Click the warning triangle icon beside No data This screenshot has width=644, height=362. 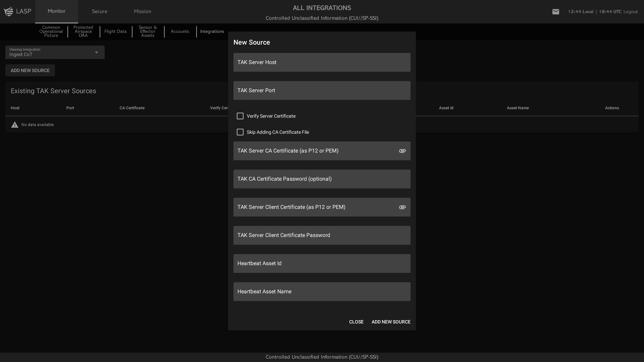[x=15, y=125]
